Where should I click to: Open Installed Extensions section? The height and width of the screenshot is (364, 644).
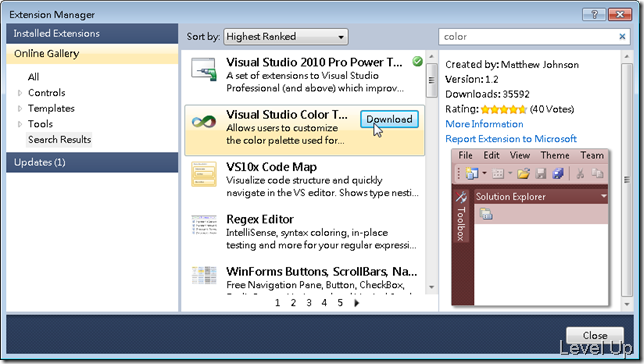coord(92,34)
